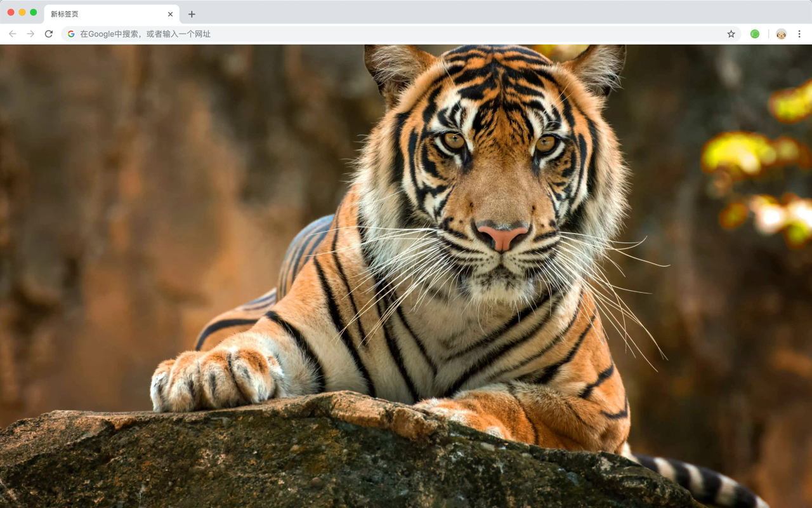Click the browser back arrow
This screenshot has width=812, height=508.
[13, 34]
